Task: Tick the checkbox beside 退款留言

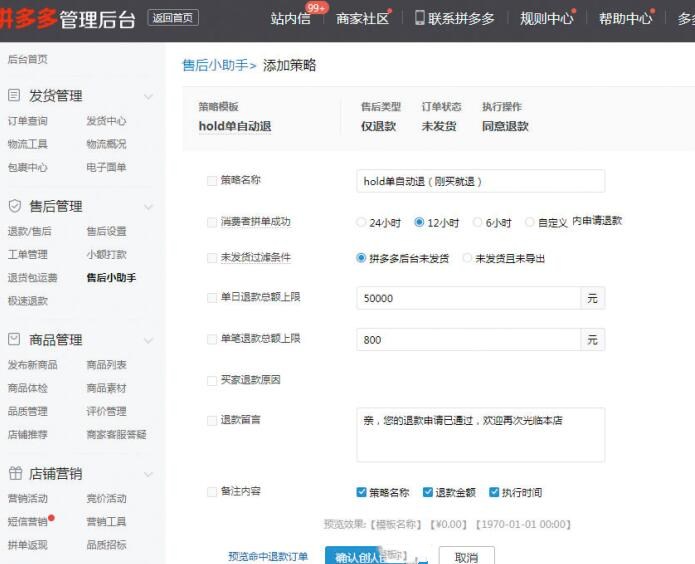Action: (x=212, y=420)
